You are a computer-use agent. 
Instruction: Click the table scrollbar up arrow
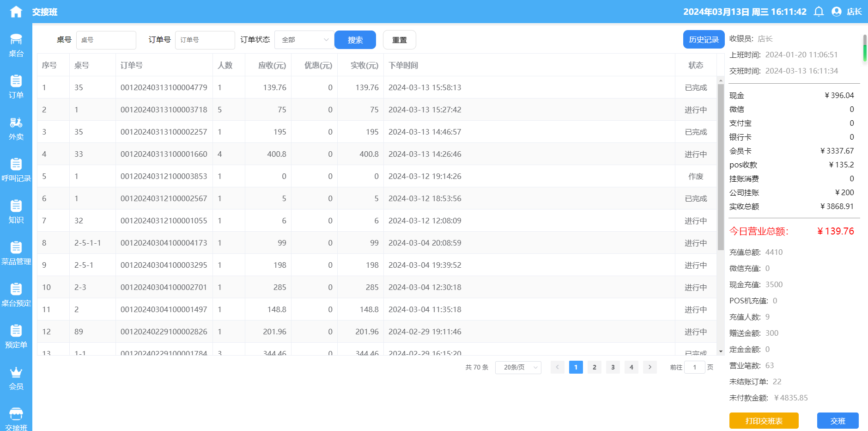point(721,80)
